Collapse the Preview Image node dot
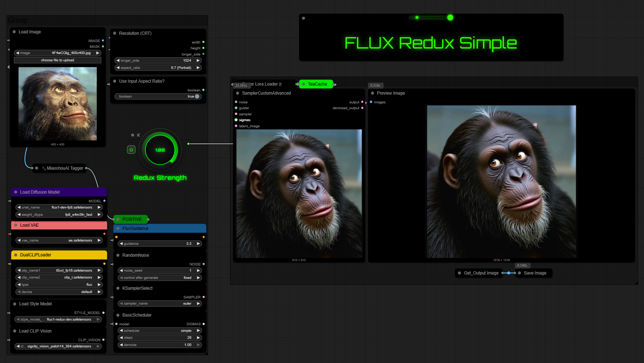The image size is (644, 363). click(372, 93)
